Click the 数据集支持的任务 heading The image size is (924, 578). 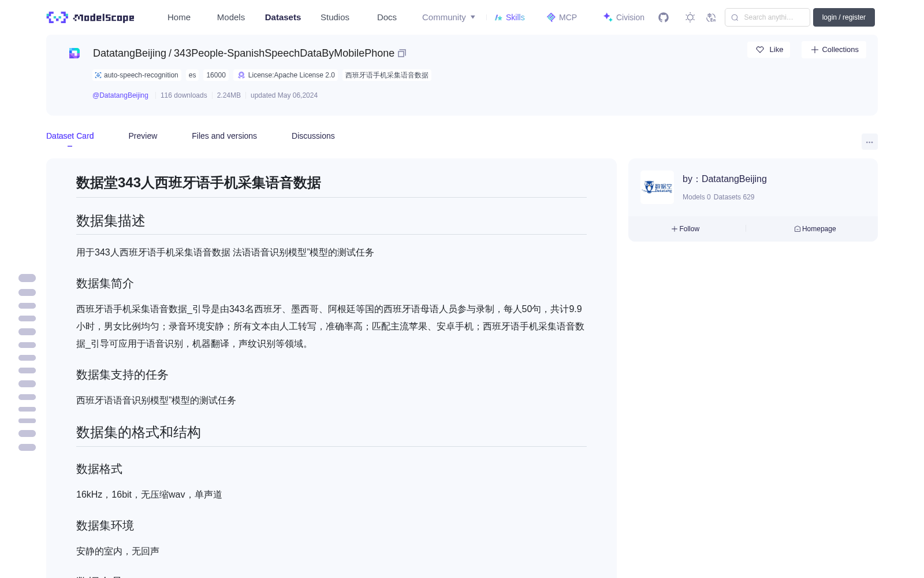tap(122, 375)
